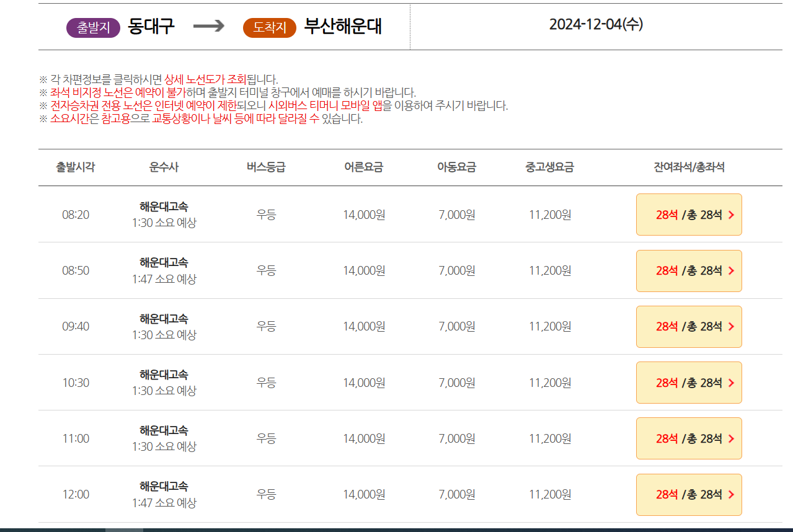
Task: Click the 도착지 orange badge
Action: coord(270,27)
